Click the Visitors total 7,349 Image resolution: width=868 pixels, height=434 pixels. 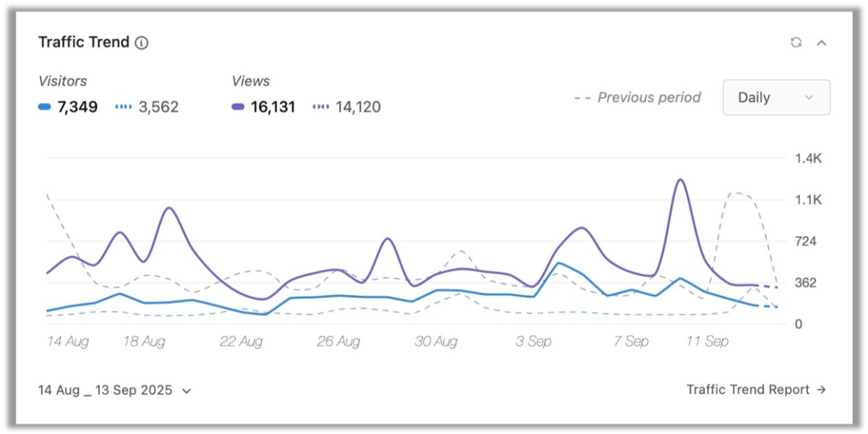(x=77, y=108)
